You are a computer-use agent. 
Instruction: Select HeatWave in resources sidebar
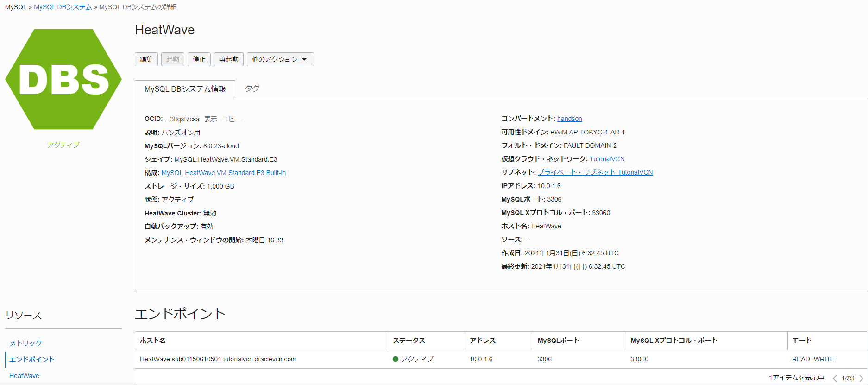pos(24,376)
